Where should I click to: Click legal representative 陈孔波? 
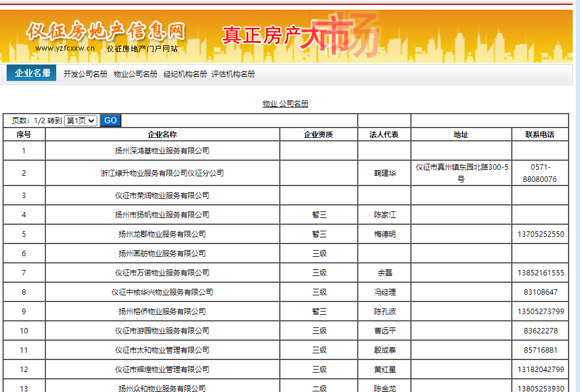(385, 312)
